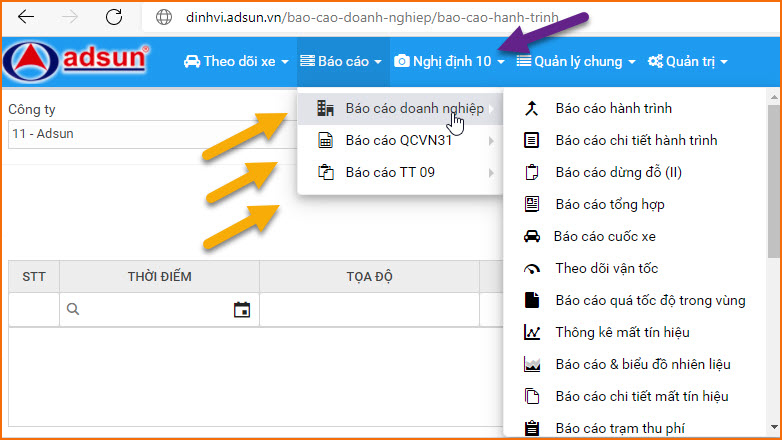Expand Báo cáo QCVN31 submenu
The height and width of the screenshot is (440, 782).
[x=398, y=141]
